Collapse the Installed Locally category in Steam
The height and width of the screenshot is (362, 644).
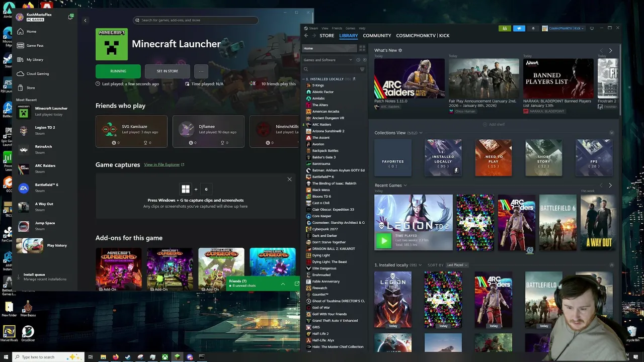[305, 79]
